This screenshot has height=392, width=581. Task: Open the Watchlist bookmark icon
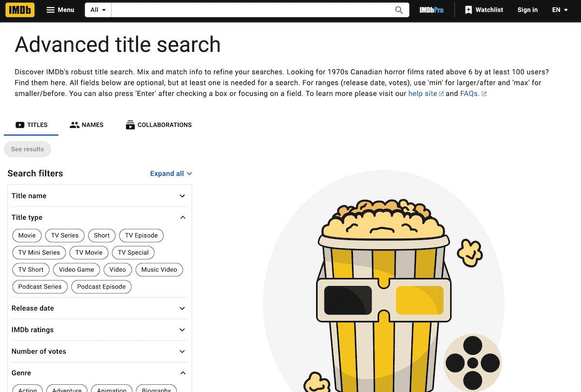pyautogui.click(x=468, y=10)
